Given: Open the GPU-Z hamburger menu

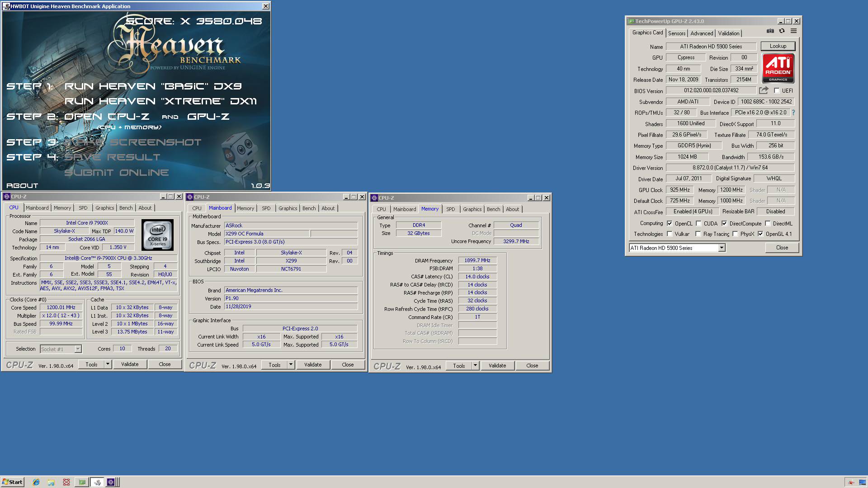Looking at the screenshot, I should (x=793, y=31).
